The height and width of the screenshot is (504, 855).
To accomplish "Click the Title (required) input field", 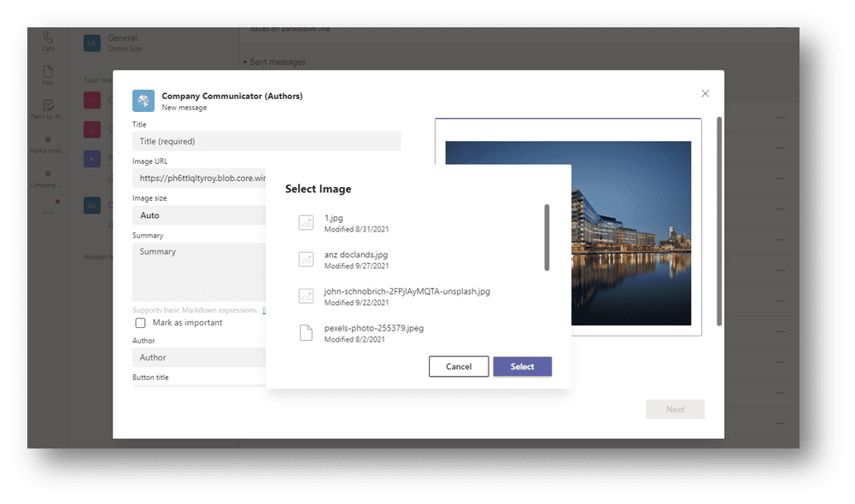I will tap(266, 141).
